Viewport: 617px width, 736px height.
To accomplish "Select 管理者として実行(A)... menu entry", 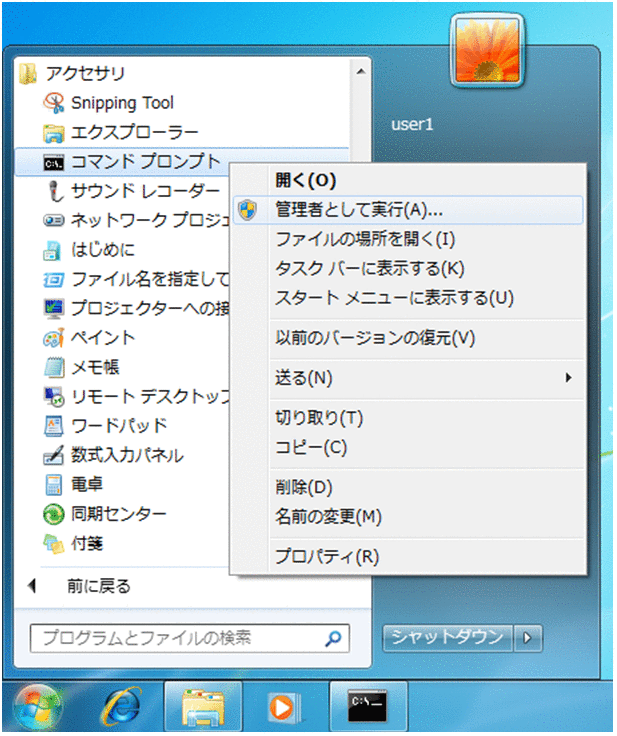I will [x=408, y=210].
